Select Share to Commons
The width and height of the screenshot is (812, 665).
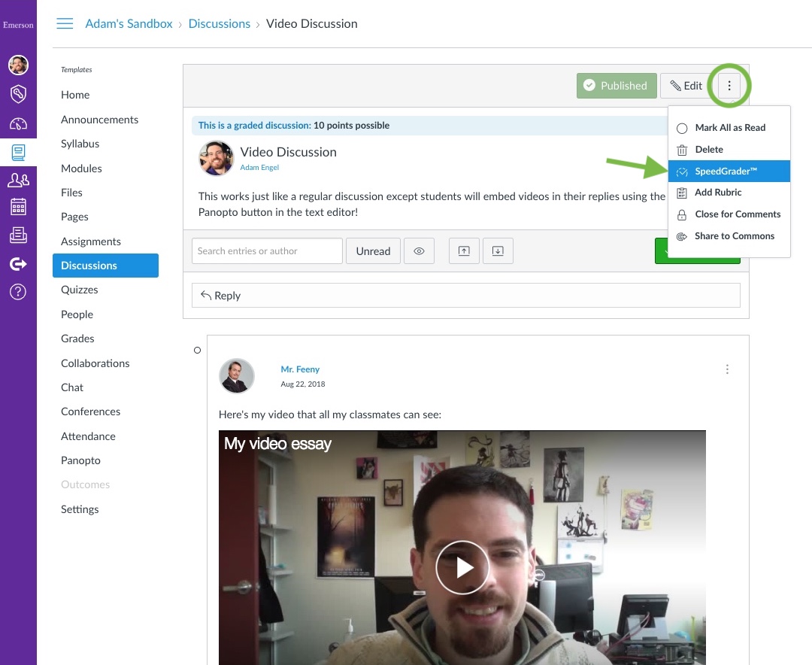point(729,235)
